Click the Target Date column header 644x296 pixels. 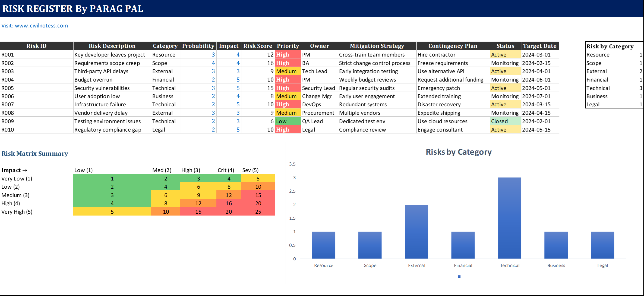539,46
